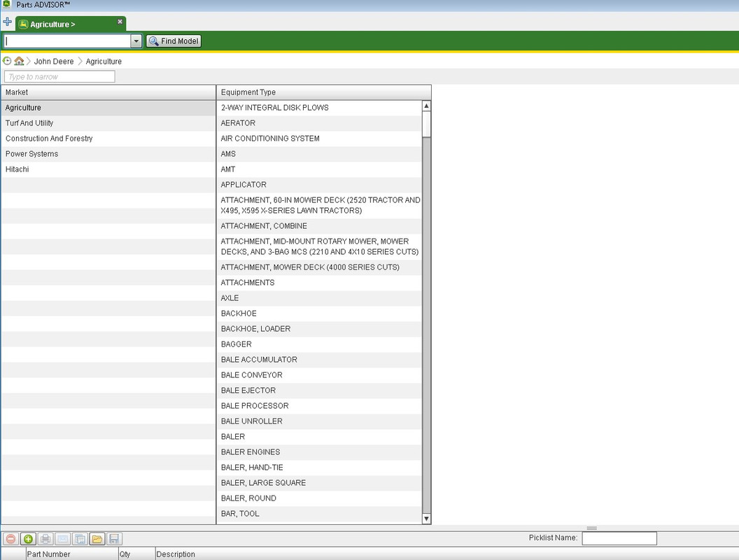Click the Part Number column header
This screenshot has width=739, height=560.
coord(71,554)
